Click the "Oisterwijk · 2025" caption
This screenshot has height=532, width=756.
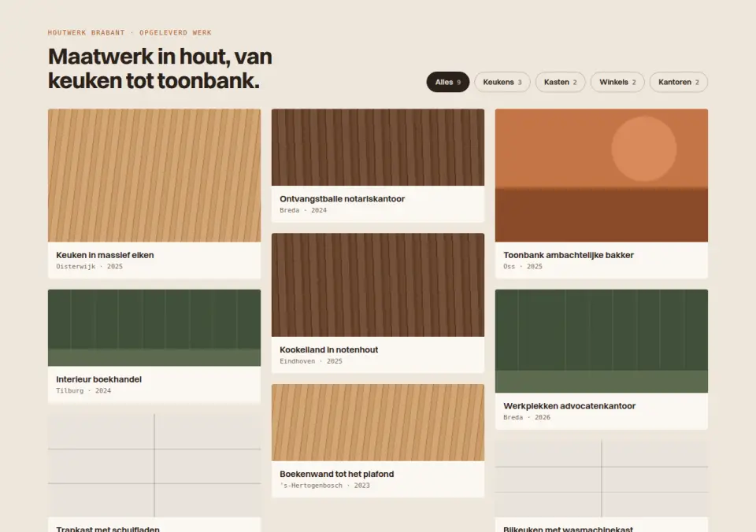point(89,267)
